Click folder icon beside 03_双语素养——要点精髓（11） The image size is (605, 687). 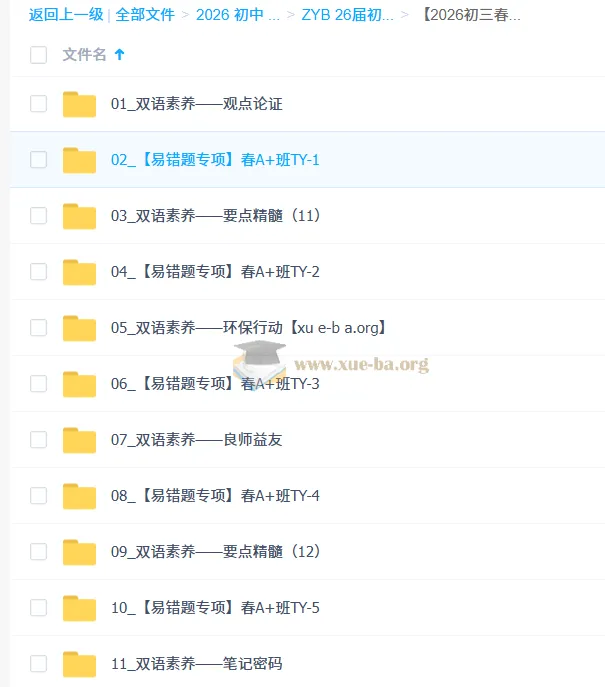(x=79, y=216)
